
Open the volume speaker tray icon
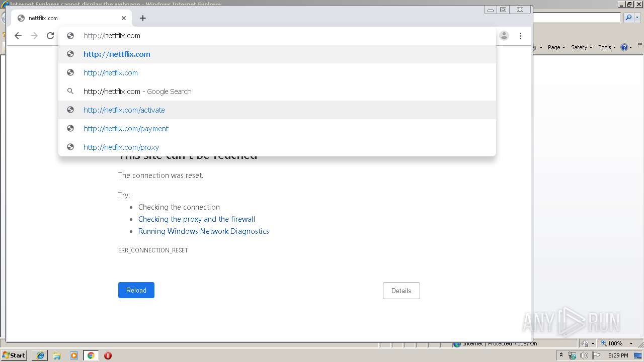584,355
